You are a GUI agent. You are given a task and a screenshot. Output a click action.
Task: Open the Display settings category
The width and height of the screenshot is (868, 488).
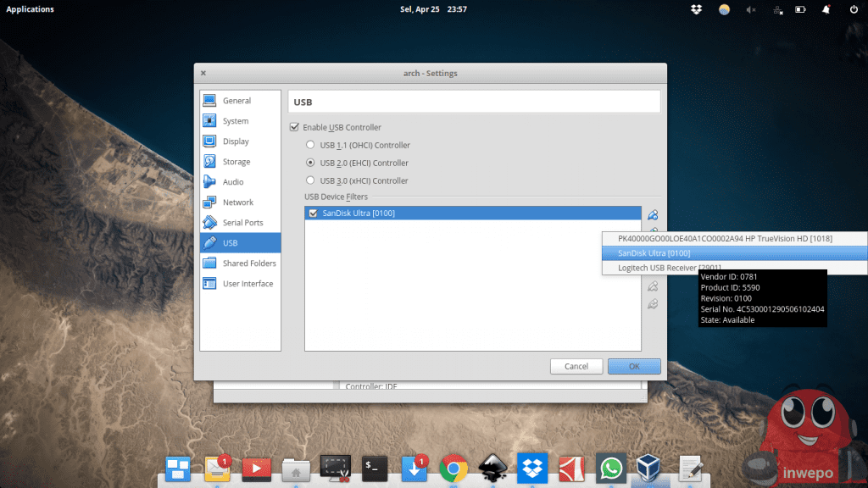[x=236, y=141]
